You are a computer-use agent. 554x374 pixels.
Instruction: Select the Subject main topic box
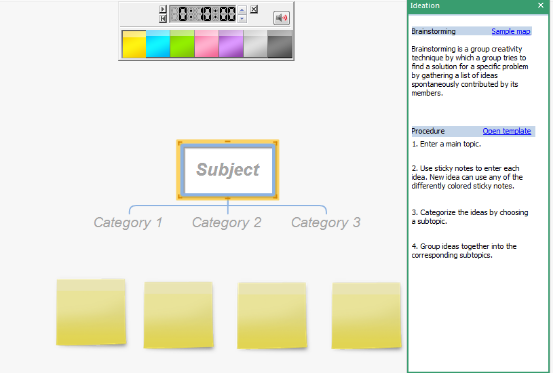[228, 170]
